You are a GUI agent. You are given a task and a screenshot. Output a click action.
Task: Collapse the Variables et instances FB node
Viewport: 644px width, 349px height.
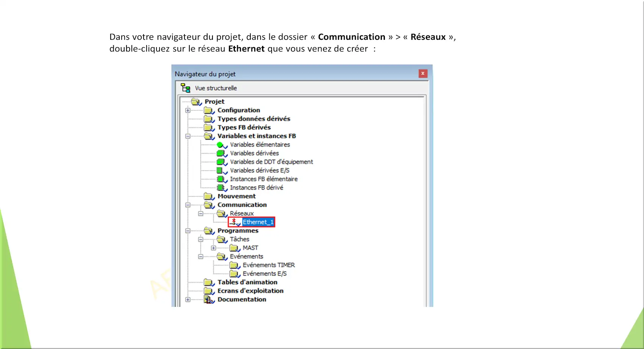coord(188,136)
